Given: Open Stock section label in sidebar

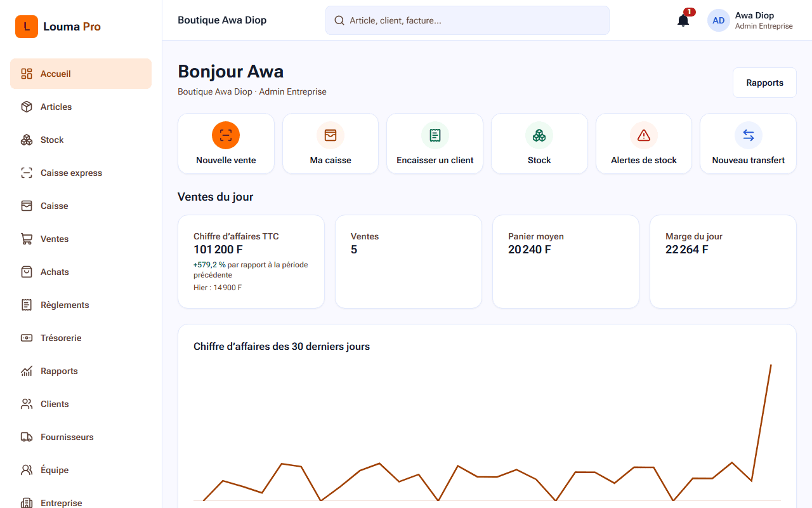Looking at the screenshot, I should tap(52, 140).
